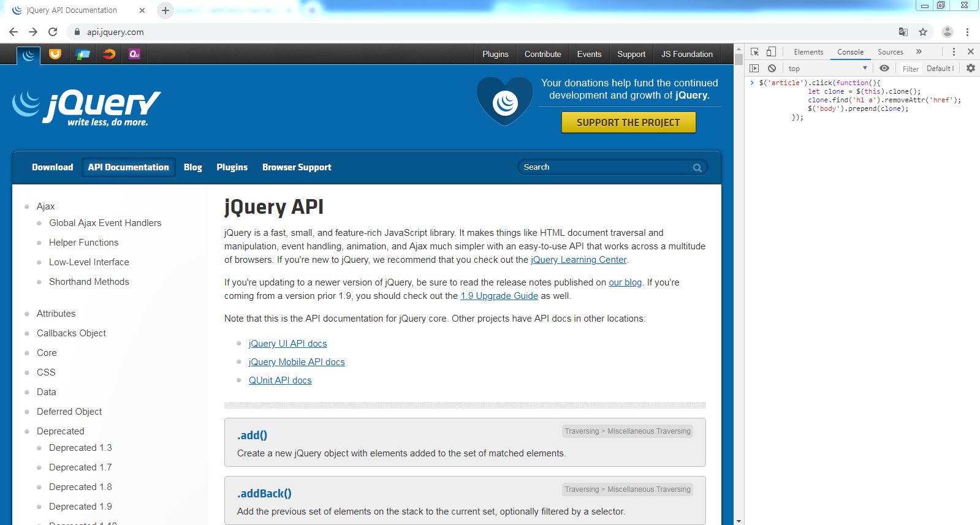Click the translate page icon
980x525 pixels.
tap(903, 32)
